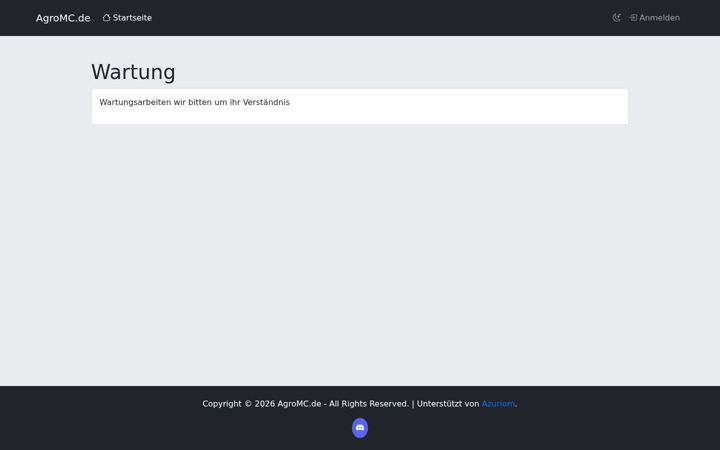Open the AgroMC.de brand link
This screenshot has width=720, height=450.
pos(63,18)
